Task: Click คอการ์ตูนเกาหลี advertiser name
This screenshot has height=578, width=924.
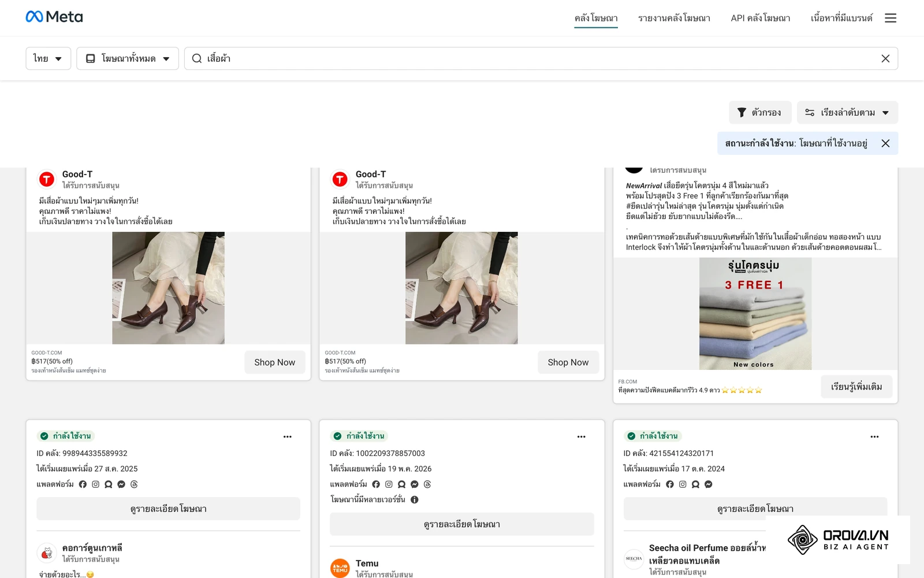Action: (92, 548)
